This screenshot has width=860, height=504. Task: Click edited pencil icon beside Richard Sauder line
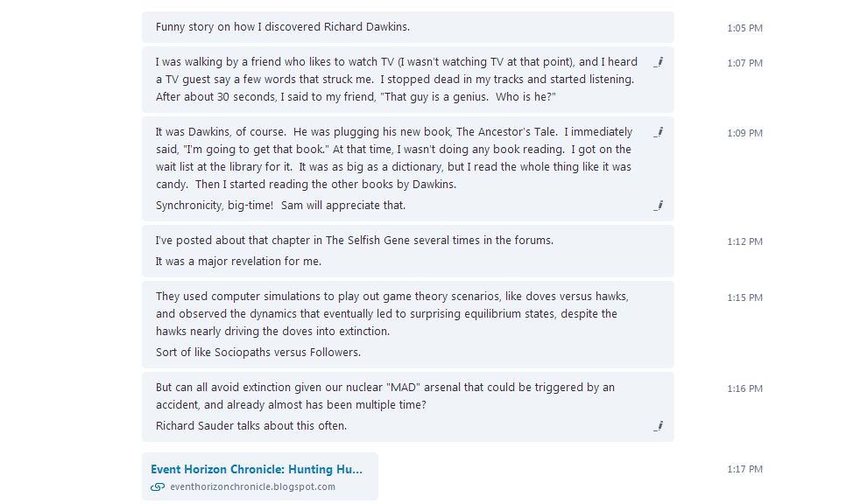658,426
